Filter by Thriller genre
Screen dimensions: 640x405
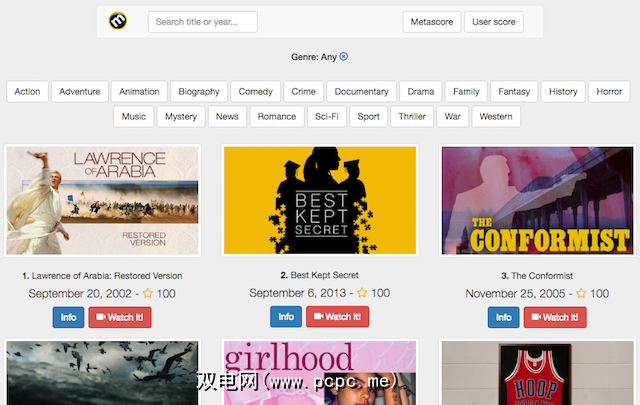pyautogui.click(x=412, y=116)
